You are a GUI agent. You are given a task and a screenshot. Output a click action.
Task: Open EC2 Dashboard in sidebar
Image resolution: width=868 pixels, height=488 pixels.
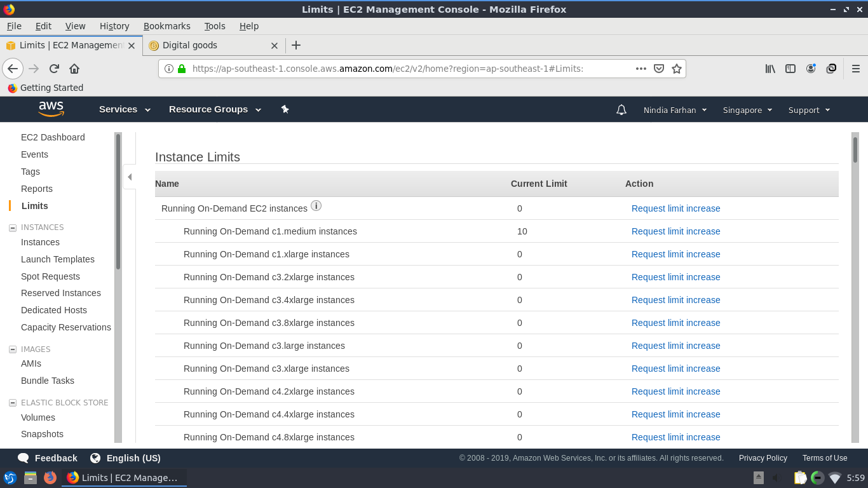click(53, 137)
